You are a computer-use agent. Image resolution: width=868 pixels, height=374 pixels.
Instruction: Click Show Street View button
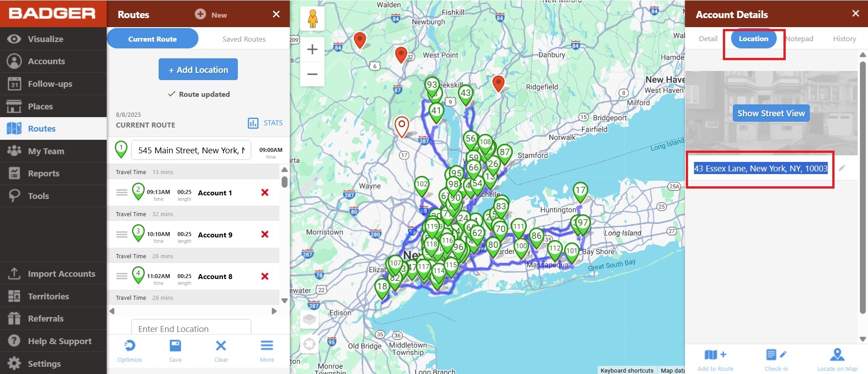(x=771, y=113)
